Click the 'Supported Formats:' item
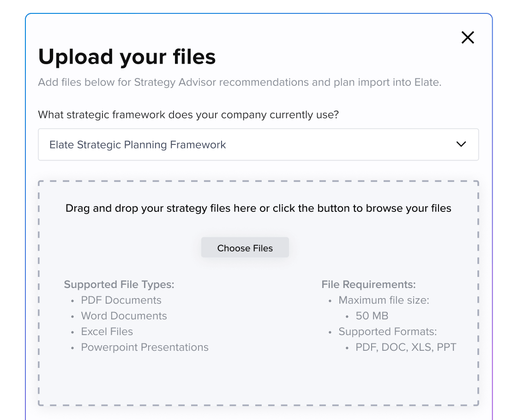 click(x=388, y=331)
